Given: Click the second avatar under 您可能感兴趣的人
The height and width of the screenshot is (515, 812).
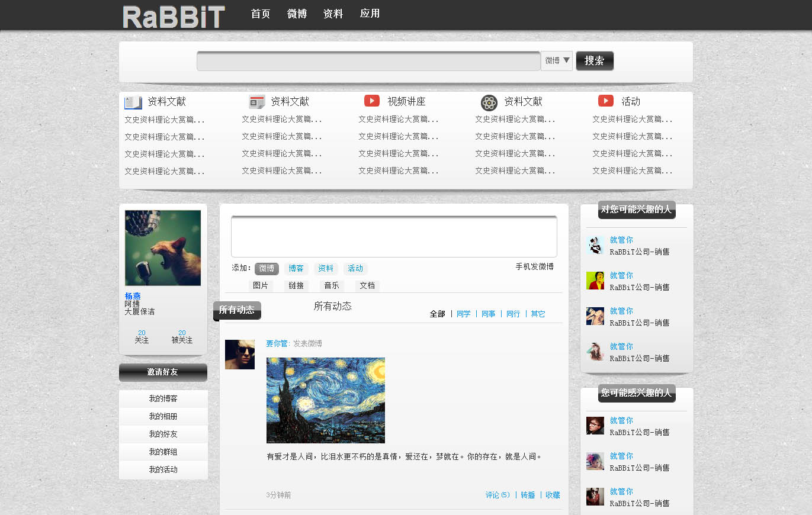Looking at the screenshot, I should point(595,461).
